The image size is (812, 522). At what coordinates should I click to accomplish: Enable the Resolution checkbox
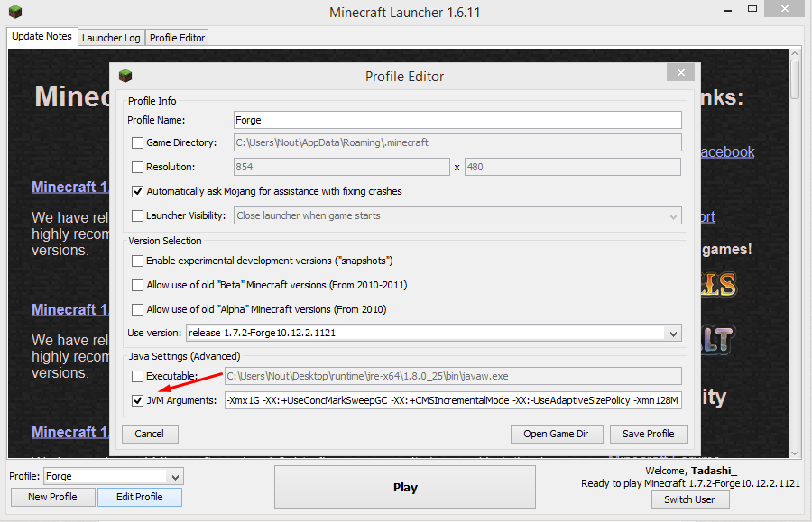pos(137,167)
